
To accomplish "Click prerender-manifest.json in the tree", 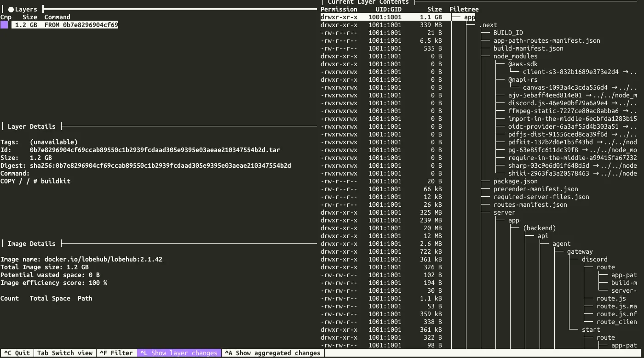I will 535,189.
